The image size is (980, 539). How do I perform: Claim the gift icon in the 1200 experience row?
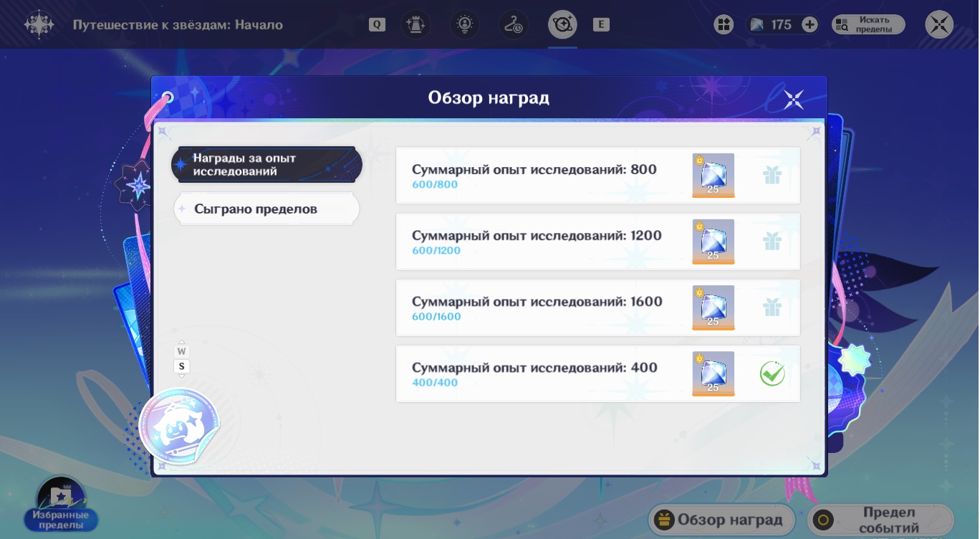(772, 242)
